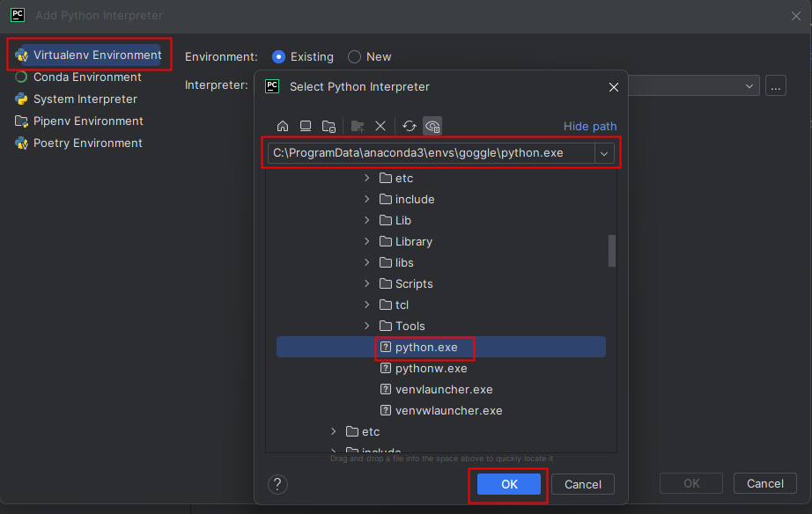Open the path history dropdown arrow
Viewport: 812px width, 514px height.
click(x=604, y=153)
